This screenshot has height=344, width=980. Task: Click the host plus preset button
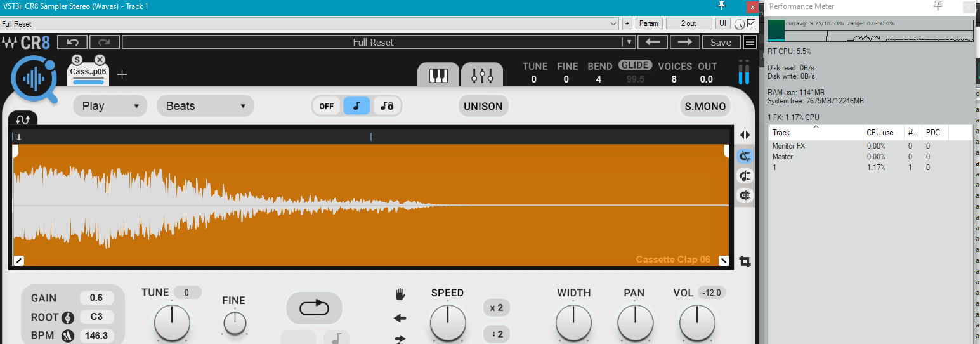pyautogui.click(x=627, y=23)
